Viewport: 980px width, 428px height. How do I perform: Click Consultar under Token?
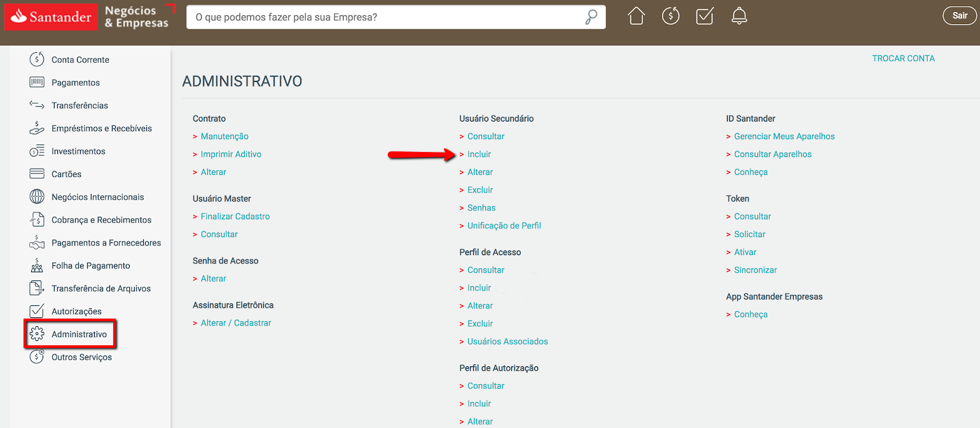(752, 216)
